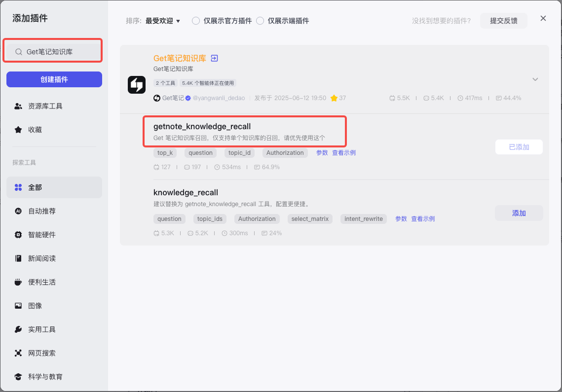Select the 全部 category
The height and width of the screenshot is (392, 562).
point(54,187)
